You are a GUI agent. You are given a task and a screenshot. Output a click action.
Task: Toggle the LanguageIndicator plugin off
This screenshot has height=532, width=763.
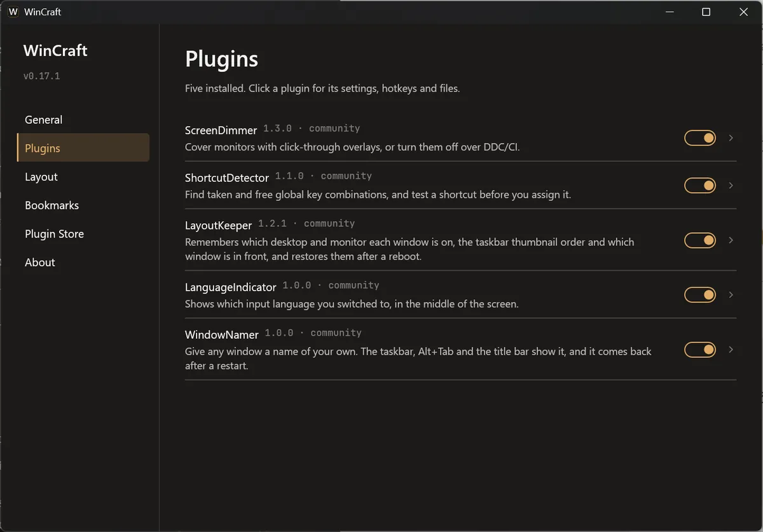tap(700, 295)
